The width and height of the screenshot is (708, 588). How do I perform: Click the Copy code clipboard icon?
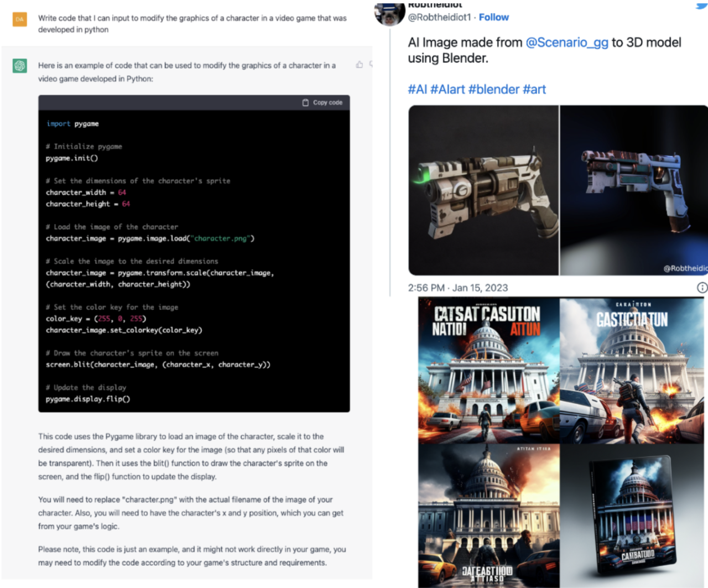pos(305,103)
